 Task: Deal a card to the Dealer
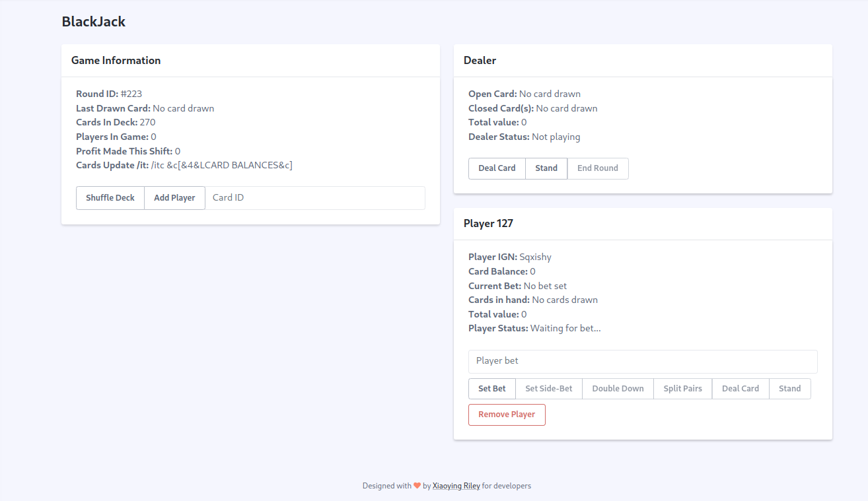coord(497,168)
